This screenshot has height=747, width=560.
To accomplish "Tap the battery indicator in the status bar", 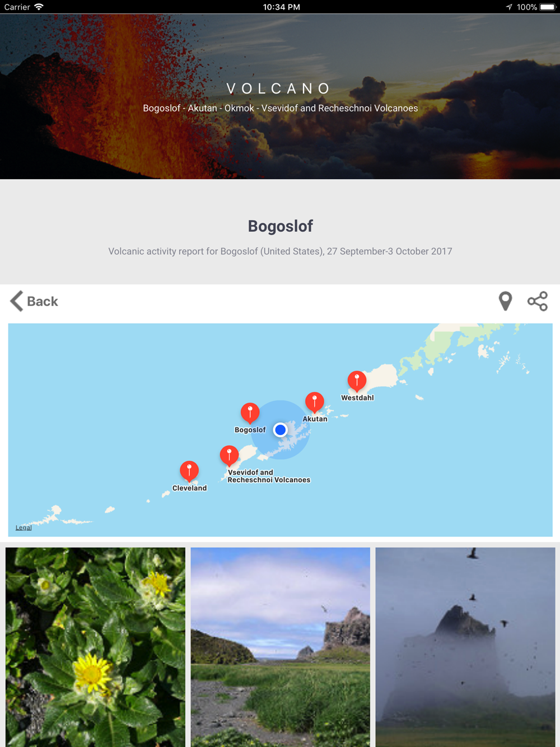I will [547, 7].
